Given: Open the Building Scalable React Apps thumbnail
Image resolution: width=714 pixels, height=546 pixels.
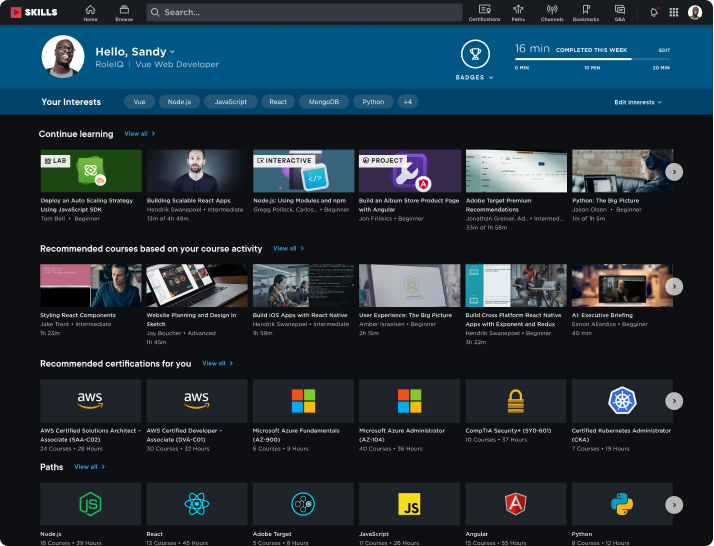Looking at the screenshot, I should tap(196, 171).
